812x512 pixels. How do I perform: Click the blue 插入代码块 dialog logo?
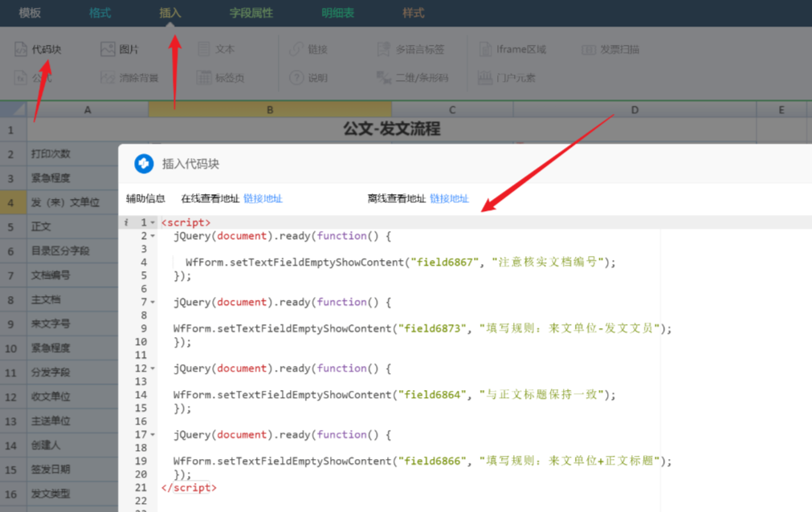(x=144, y=164)
